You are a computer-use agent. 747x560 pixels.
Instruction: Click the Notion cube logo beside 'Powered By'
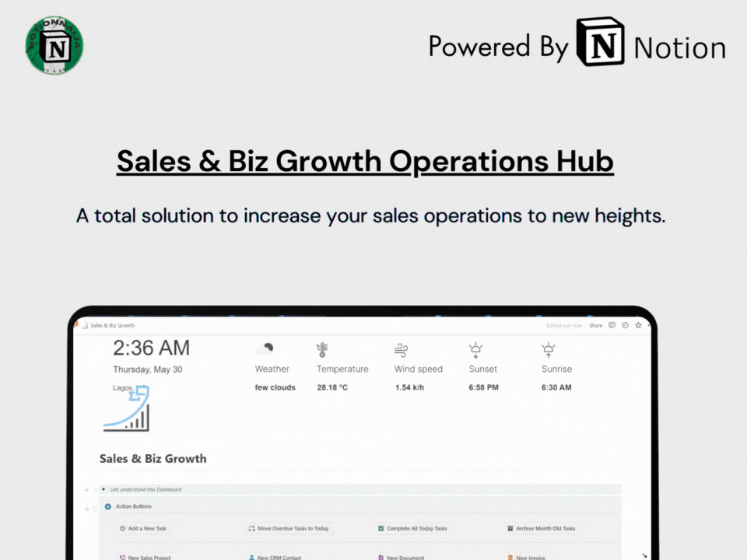pos(600,42)
